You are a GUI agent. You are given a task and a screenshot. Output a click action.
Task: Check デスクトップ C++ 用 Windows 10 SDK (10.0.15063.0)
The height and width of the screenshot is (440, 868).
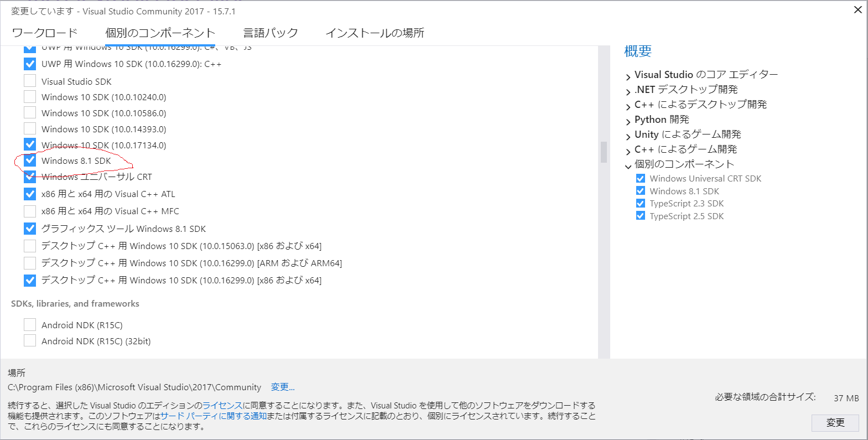30,246
